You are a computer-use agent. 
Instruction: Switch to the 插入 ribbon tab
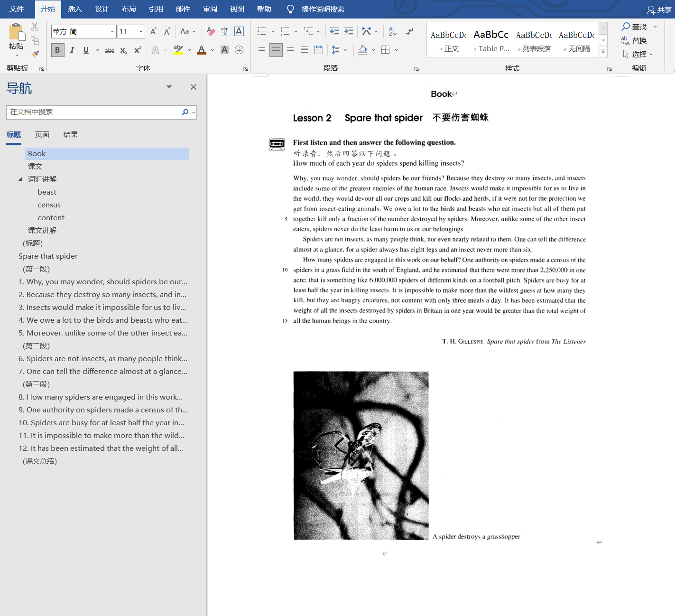[75, 9]
